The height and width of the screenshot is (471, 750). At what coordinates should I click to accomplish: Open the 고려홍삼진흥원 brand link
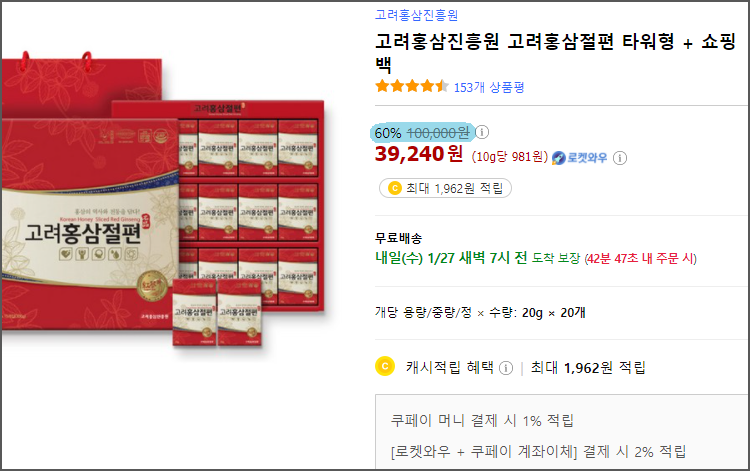416,15
